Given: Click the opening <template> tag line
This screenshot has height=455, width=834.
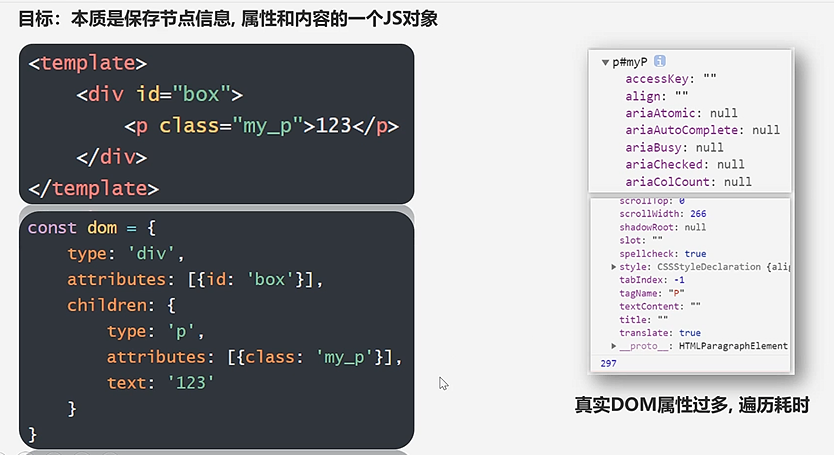Looking at the screenshot, I should click(x=88, y=63).
